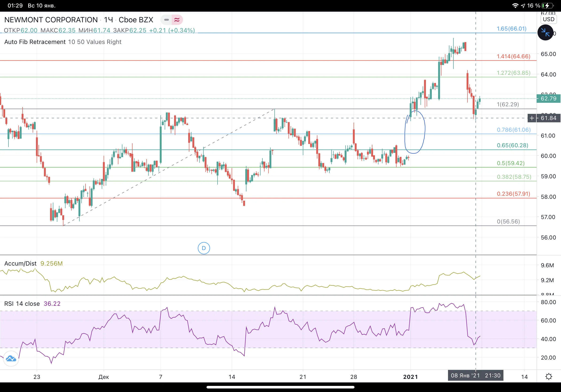Image resolution: width=561 pixels, height=392 pixels.
Task: Tap the МАКС62.35 high value
Action: (x=58, y=31)
